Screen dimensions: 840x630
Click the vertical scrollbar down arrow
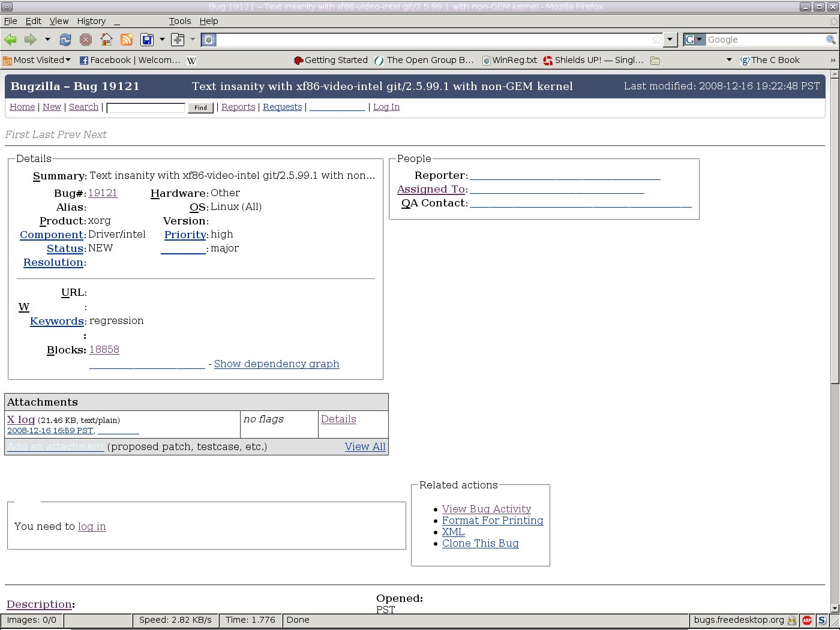(x=834, y=608)
